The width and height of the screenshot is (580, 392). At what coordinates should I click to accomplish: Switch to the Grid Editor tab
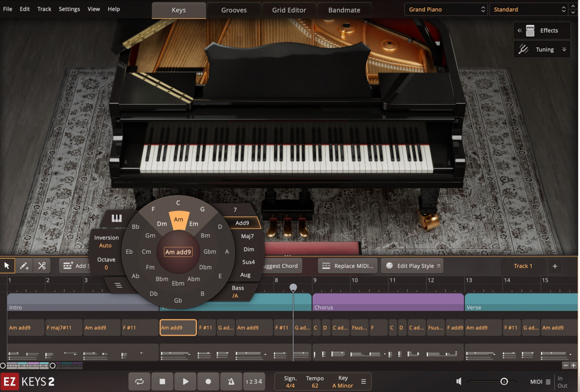point(289,10)
